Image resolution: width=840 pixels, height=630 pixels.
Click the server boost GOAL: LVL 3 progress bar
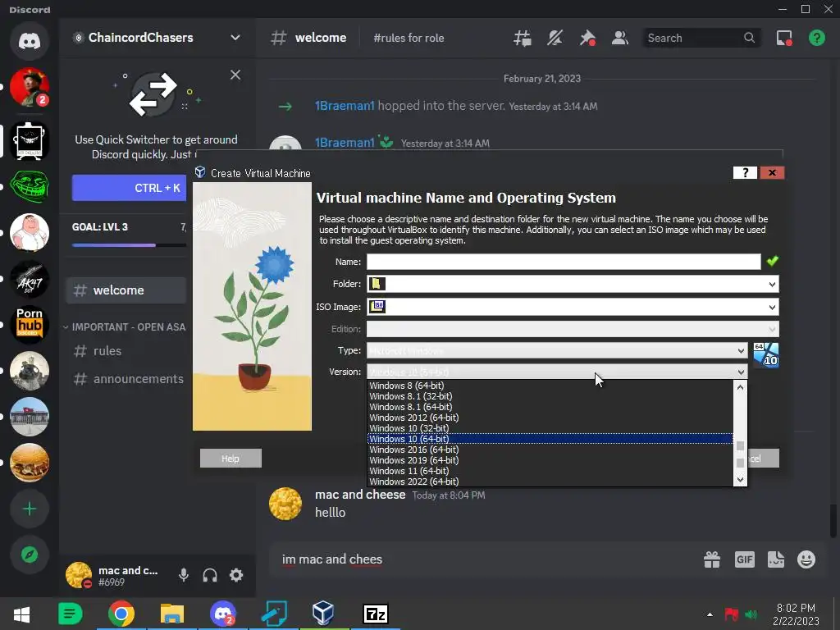(x=129, y=244)
